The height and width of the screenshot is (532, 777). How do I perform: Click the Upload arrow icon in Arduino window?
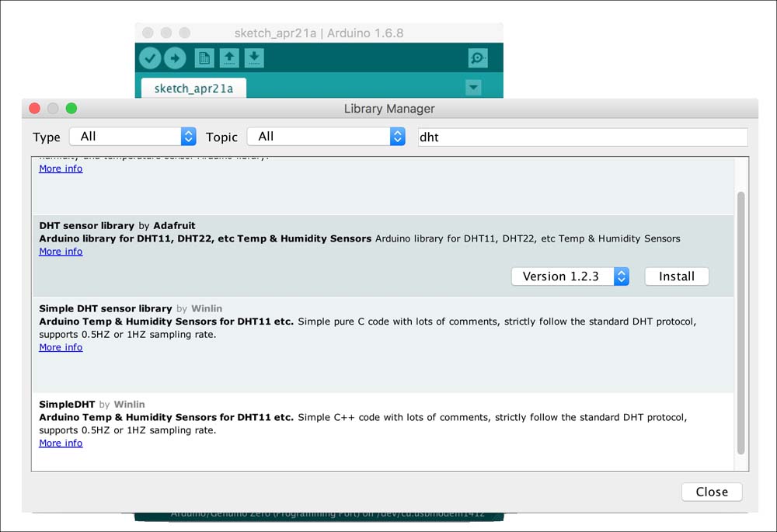(x=175, y=58)
